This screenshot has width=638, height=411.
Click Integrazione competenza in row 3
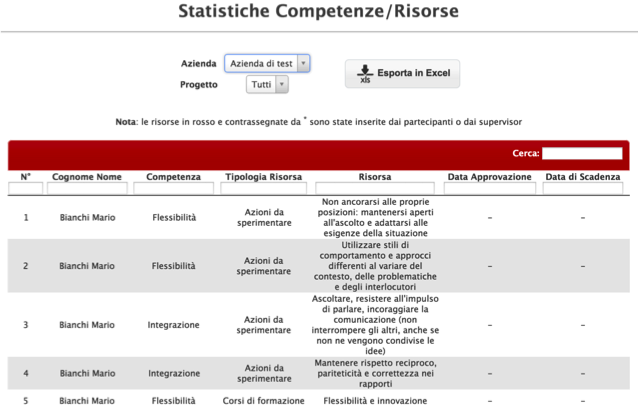(173, 325)
